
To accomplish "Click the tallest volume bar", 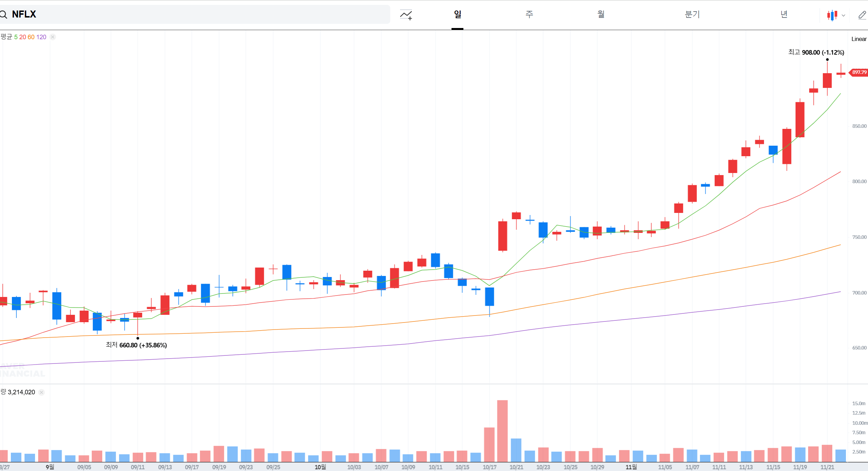I will pyautogui.click(x=502, y=431).
